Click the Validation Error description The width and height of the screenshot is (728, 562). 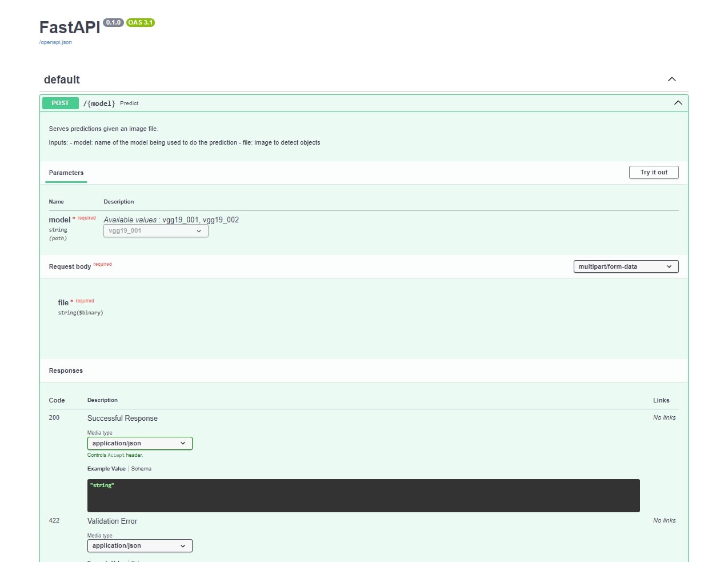(112, 521)
